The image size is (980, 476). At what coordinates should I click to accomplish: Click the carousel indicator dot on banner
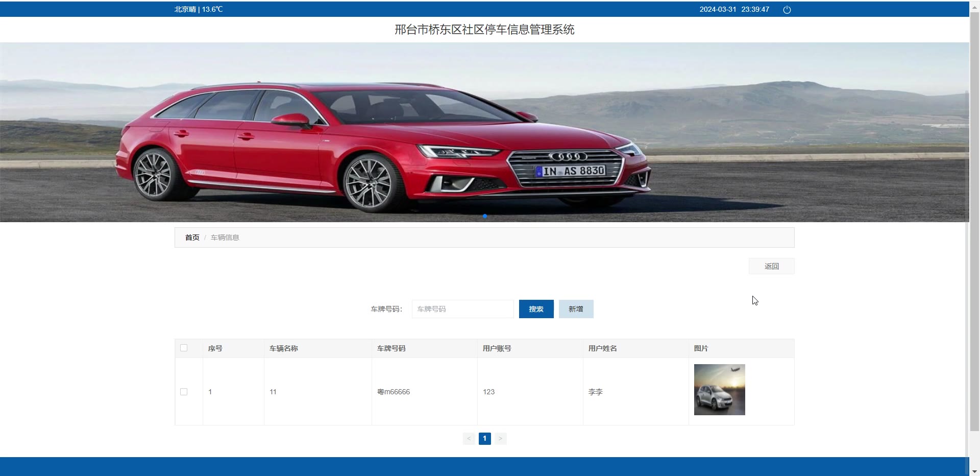[484, 216]
